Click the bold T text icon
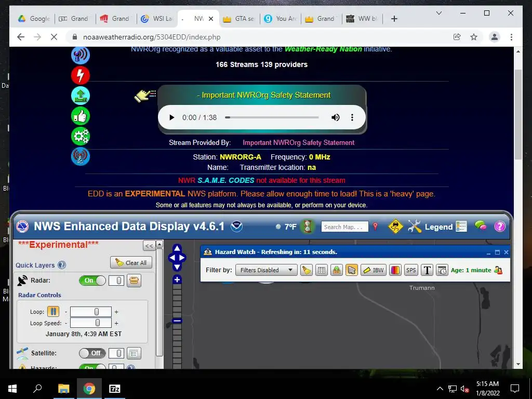The height and width of the screenshot is (399, 532). (x=427, y=270)
